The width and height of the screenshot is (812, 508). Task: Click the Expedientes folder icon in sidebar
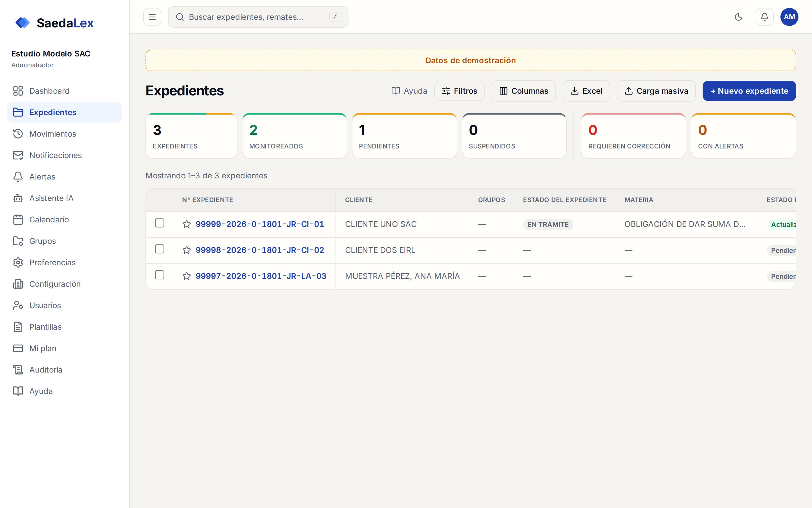(18, 112)
